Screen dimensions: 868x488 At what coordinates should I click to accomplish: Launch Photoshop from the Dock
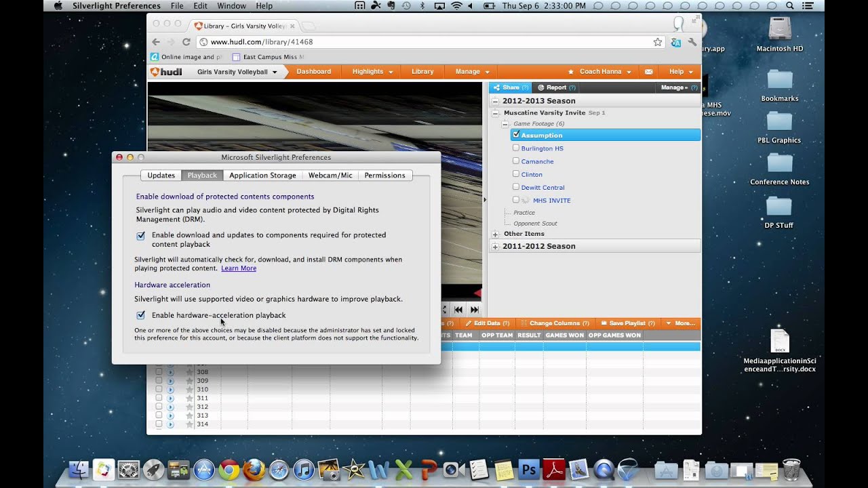coord(528,470)
